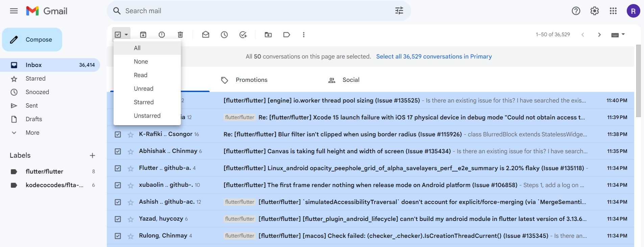This screenshot has width=644, height=247.
Task: Click the Delete trash icon
Action: tap(180, 35)
